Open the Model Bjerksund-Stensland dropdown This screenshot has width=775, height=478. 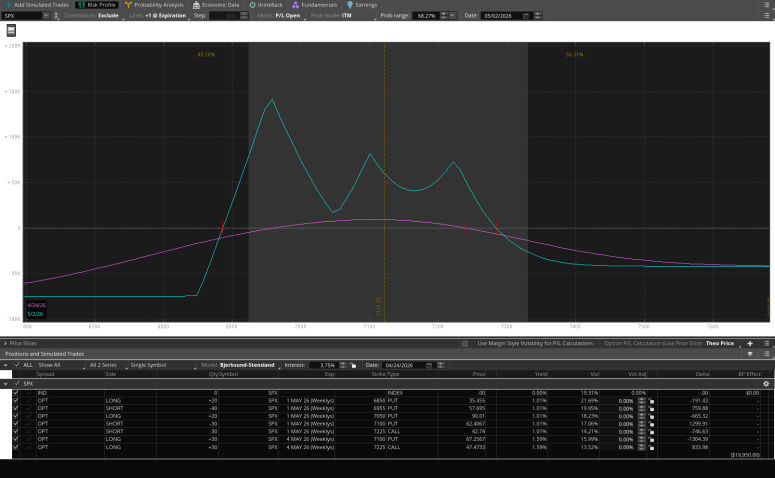245,365
